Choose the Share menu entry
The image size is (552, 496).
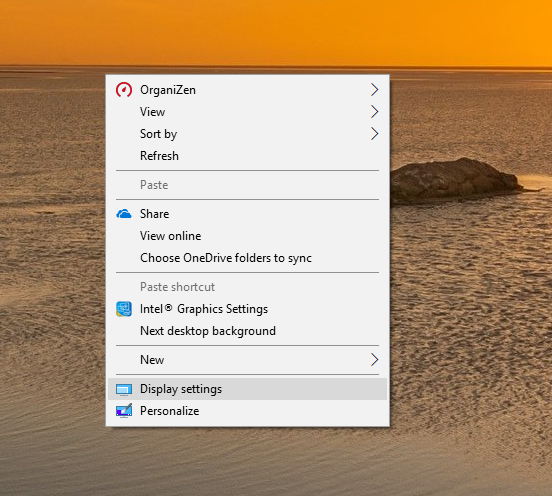click(247, 214)
